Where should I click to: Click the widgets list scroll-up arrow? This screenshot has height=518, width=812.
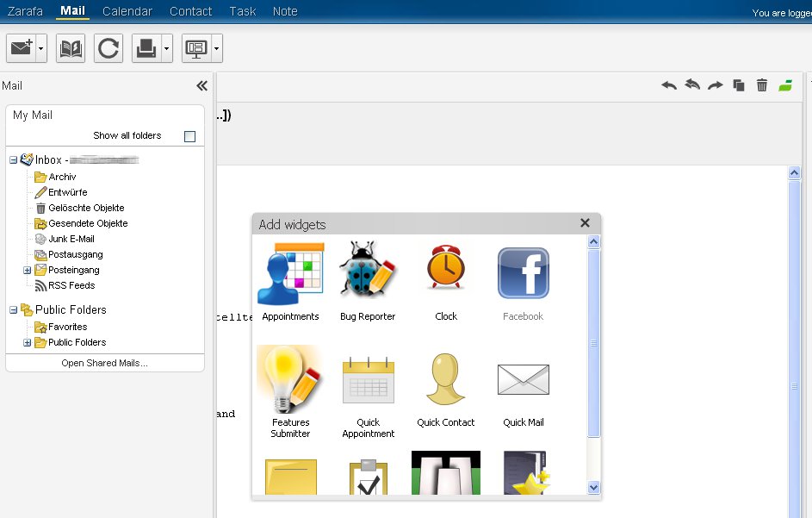(594, 241)
